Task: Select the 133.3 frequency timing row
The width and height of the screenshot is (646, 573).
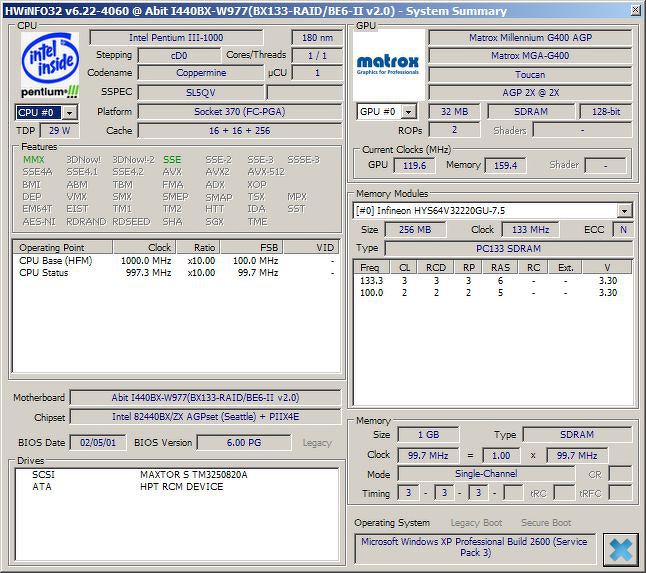Action: [492, 281]
